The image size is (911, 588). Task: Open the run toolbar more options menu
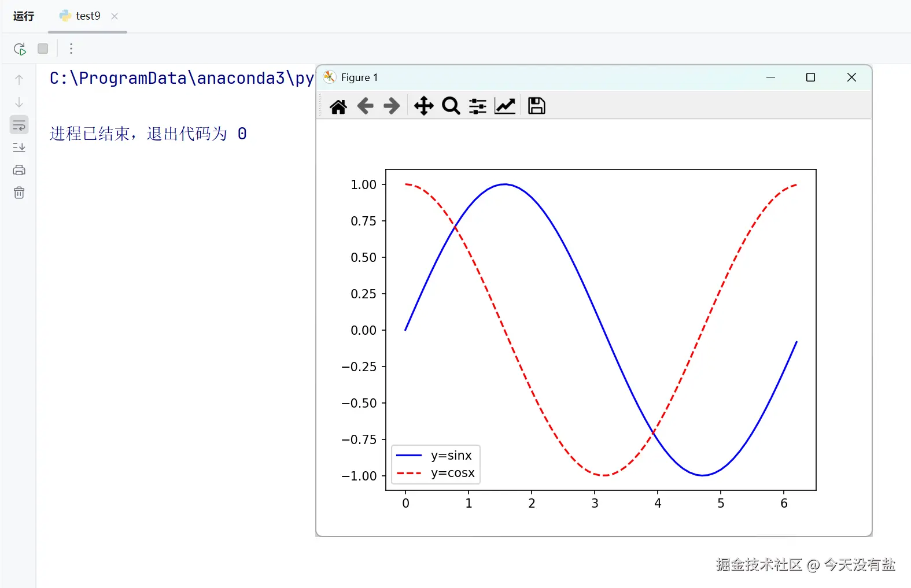(x=71, y=49)
